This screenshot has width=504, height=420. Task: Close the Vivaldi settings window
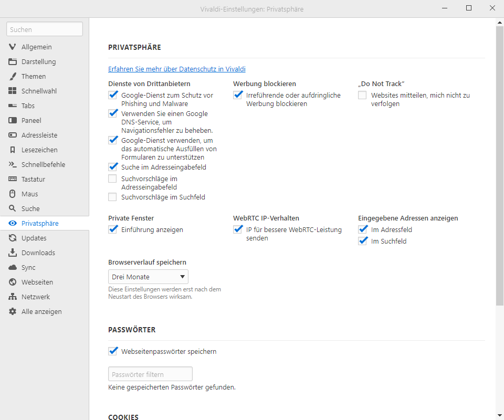point(492,8)
